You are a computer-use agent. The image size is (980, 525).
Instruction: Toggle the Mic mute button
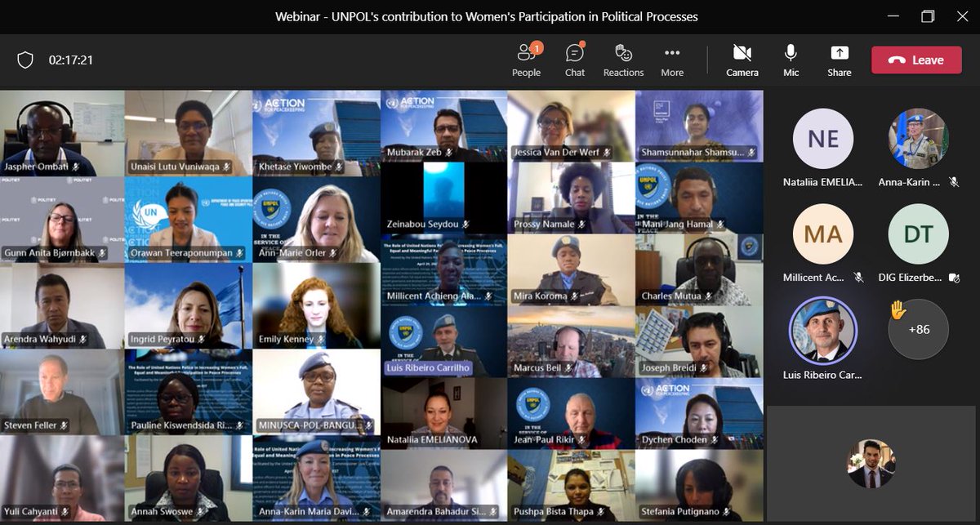[x=791, y=60]
